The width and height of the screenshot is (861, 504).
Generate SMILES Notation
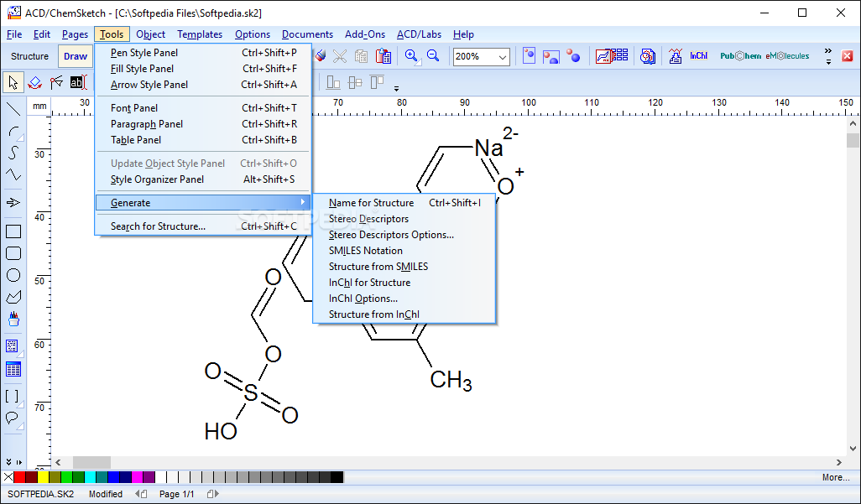(404, 251)
